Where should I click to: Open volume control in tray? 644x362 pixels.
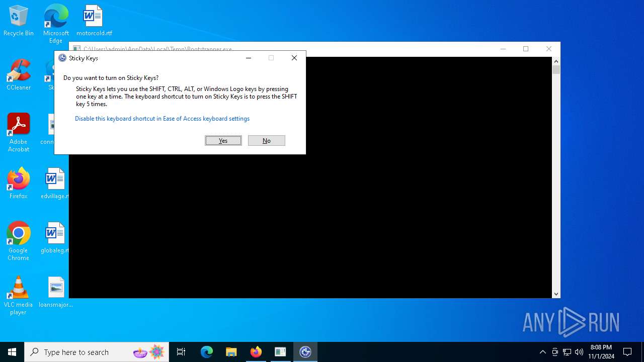click(x=579, y=352)
